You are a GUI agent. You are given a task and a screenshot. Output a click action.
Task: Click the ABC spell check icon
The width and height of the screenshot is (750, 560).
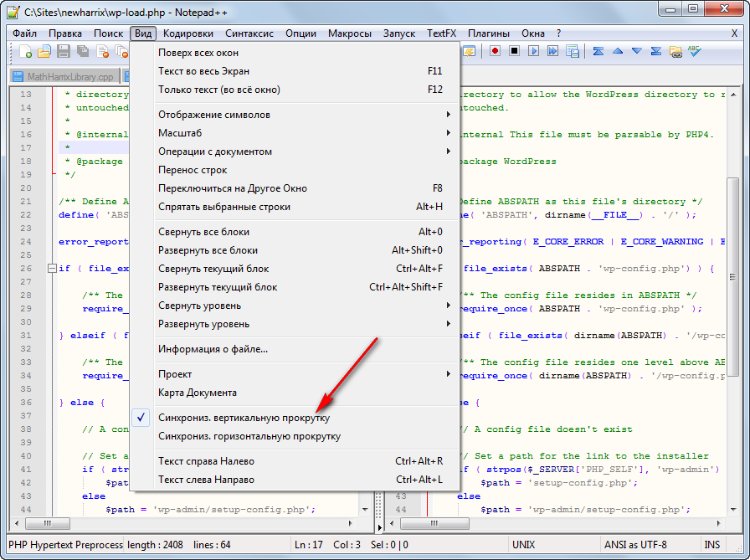pyautogui.click(x=694, y=52)
